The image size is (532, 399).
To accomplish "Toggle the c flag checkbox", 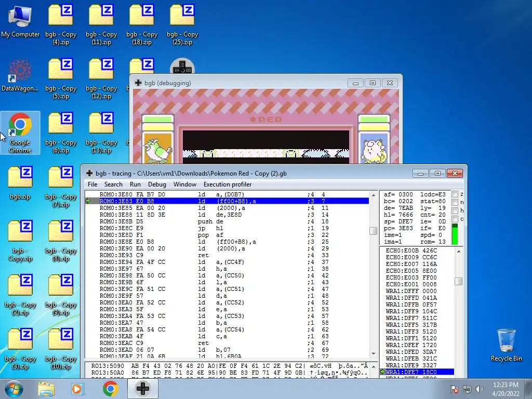I will coord(455,219).
